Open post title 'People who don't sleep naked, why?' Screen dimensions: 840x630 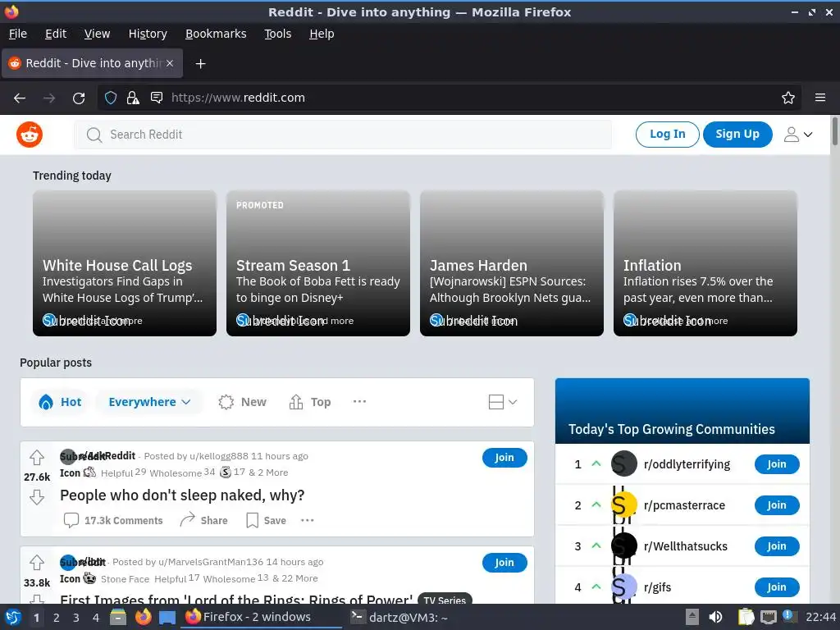tap(182, 495)
